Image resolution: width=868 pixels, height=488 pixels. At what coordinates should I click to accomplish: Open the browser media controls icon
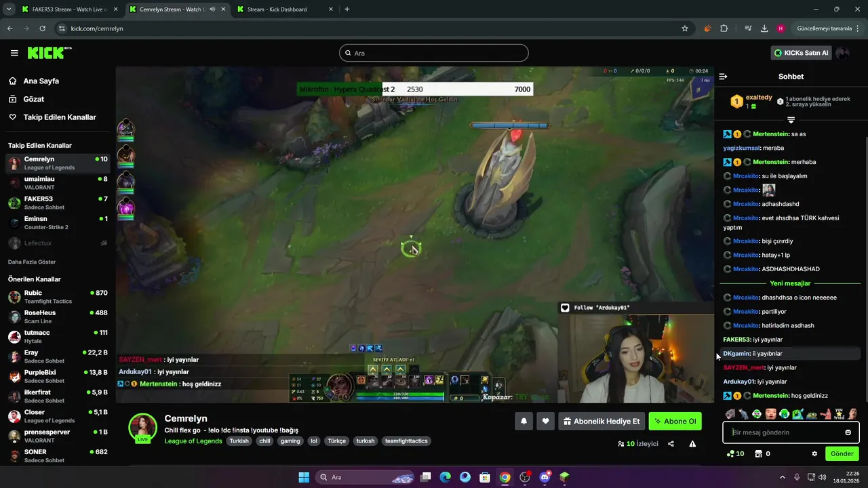click(747, 28)
